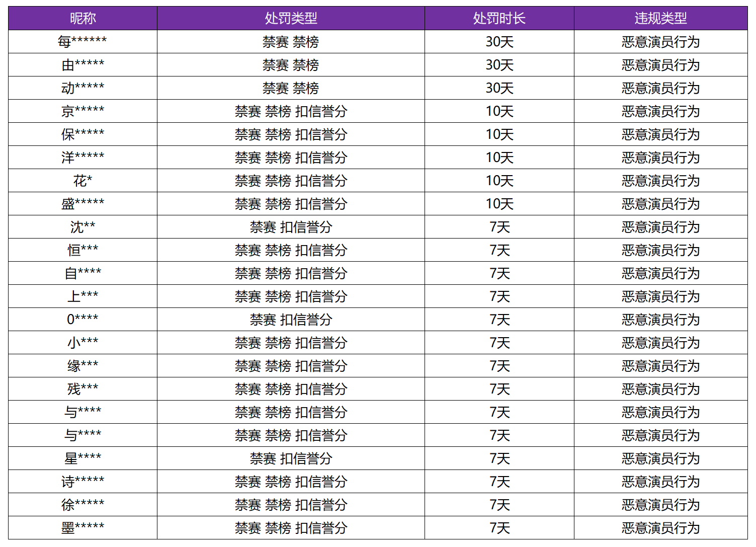Click the 处罚时长 column header

(x=499, y=19)
